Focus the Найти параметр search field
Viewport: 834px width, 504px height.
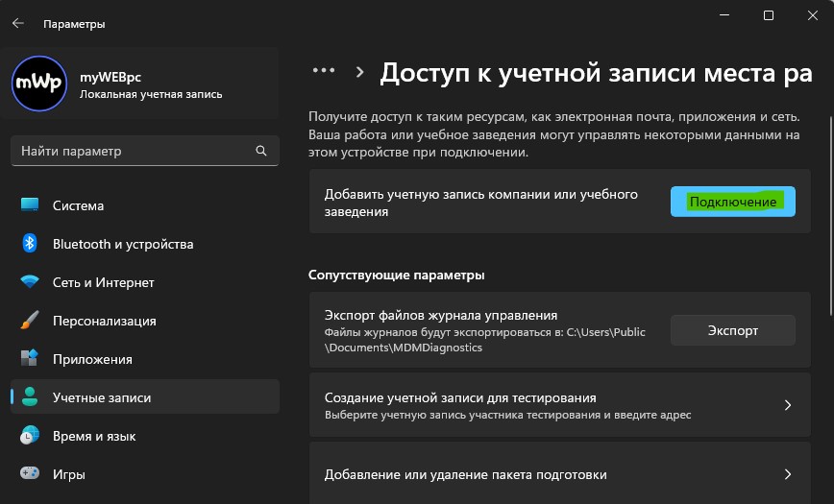tap(145, 151)
